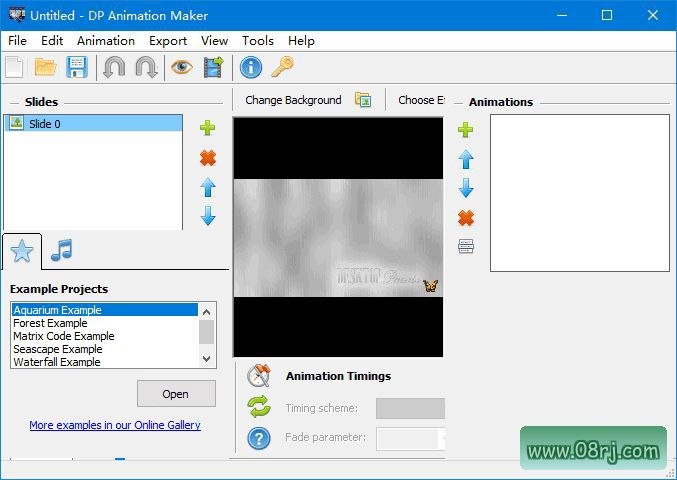The image size is (677, 480).
Task: Click the Animation Timings compass icon
Action: tap(259, 376)
